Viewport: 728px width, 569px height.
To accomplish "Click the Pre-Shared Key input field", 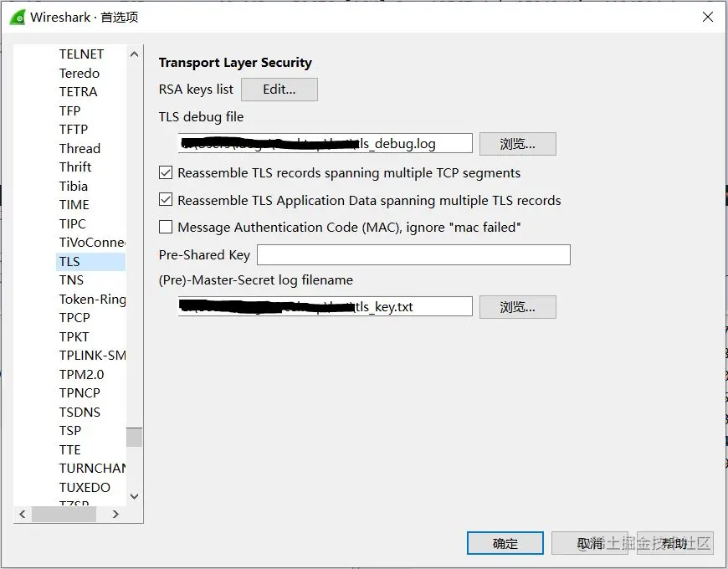I will click(x=413, y=255).
